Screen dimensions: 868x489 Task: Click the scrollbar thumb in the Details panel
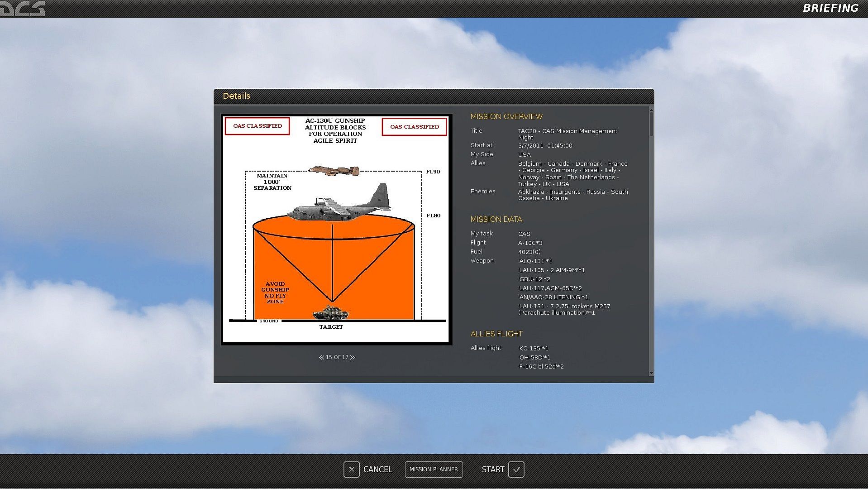pyautogui.click(x=651, y=123)
